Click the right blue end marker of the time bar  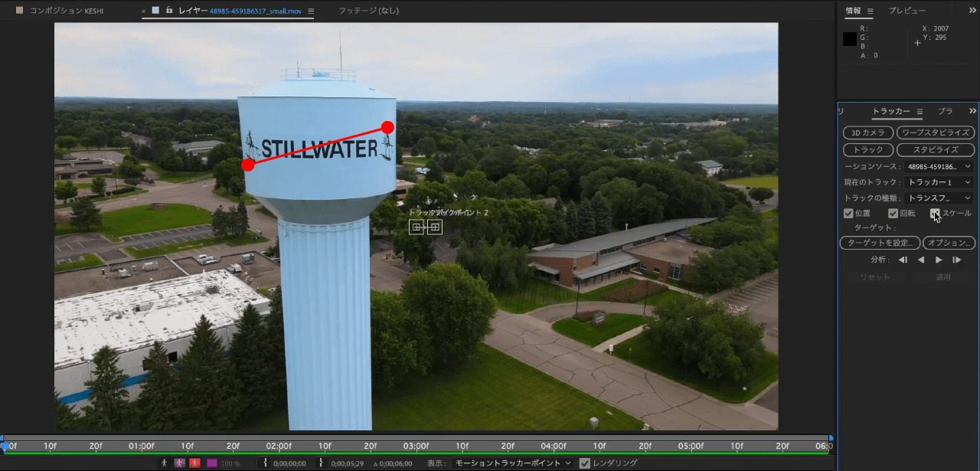click(831, 438)
